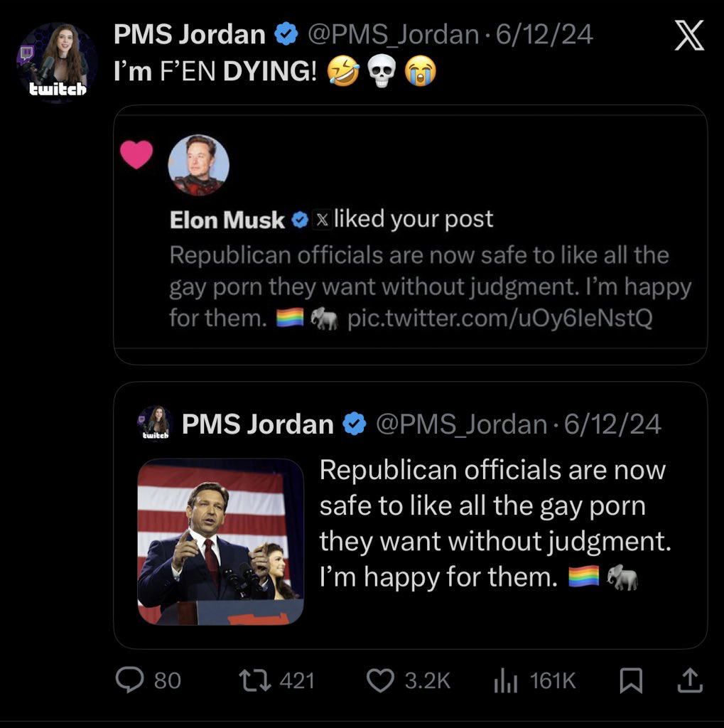Open the profile picture in the liked notification
Image resolution: width=724 pixels, height=728 pixels.
click(x=198, y=165)
